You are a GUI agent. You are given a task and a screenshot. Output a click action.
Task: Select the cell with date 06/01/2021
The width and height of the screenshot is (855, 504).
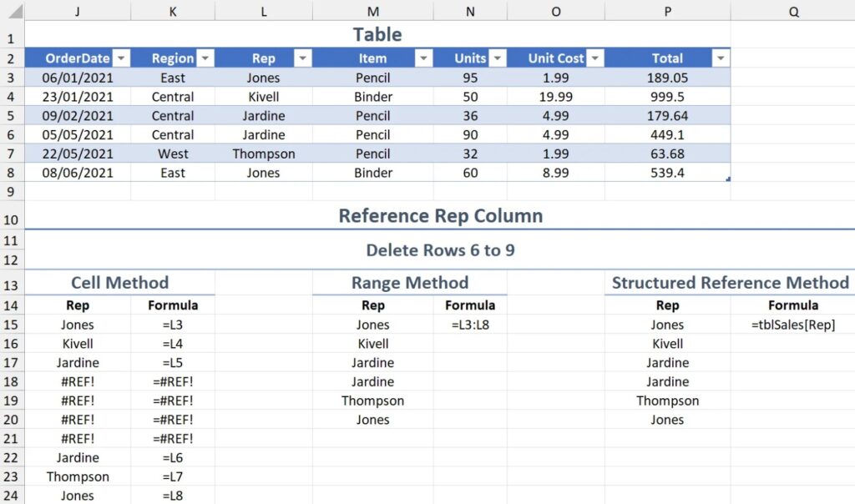pyautogui.click(x=78, y=78)
